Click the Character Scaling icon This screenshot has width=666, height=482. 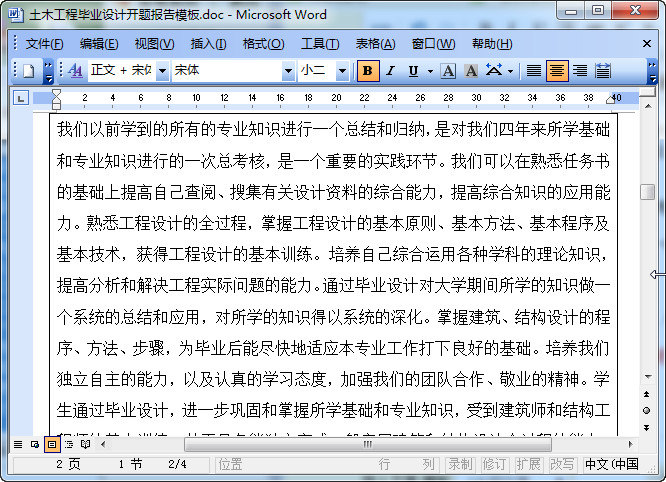(x=494, y=70)
